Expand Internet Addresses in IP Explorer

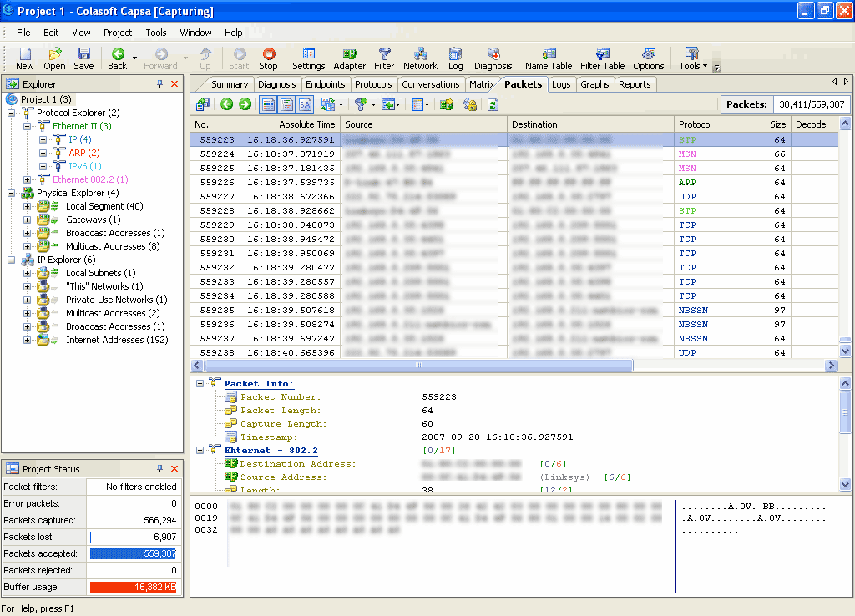click(26, 340)
